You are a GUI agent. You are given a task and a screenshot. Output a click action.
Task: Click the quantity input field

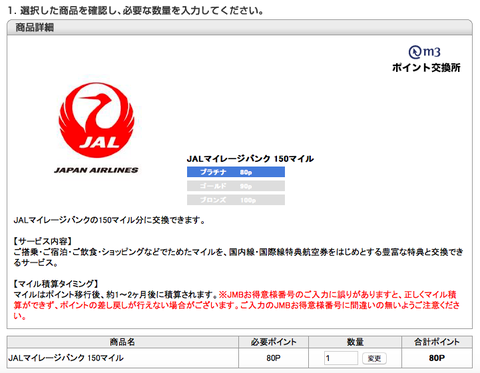341,358
